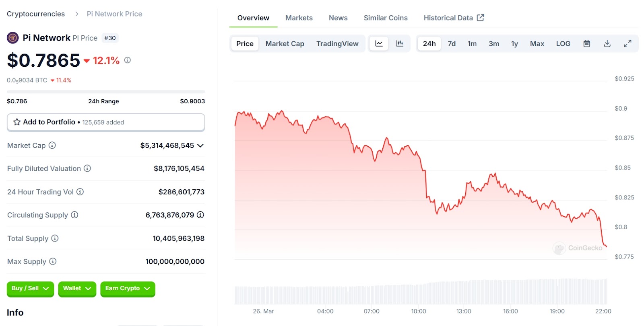Open the Similar Coins tab
Image resolution: width=644 pixels, height=326 pixels.
385,18
